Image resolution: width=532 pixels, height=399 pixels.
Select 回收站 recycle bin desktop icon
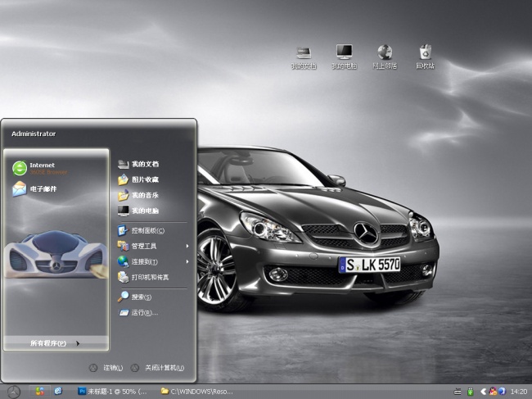pyautogui.click(x=425, y=57)
